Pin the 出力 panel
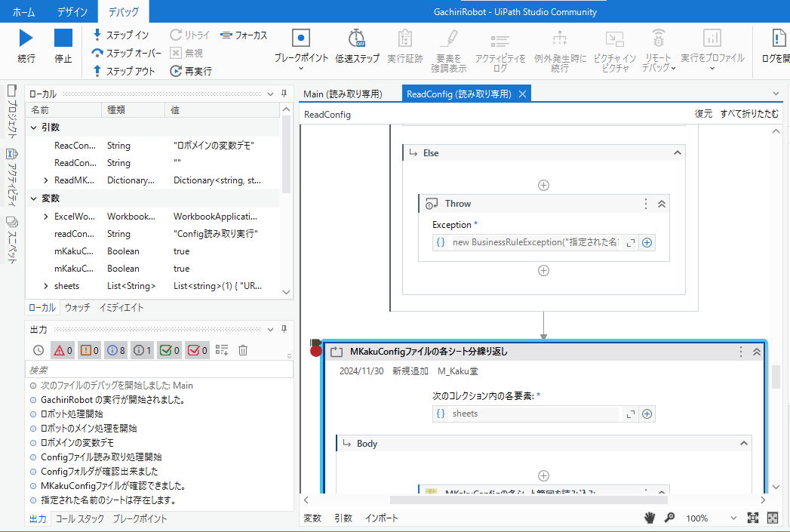Screen dimensions: 790x532 coord(284,329)
